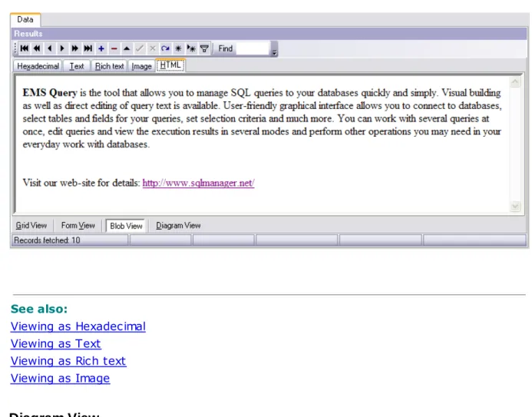Select Diagram View tab
532x417 pixels.
(178, 226)
